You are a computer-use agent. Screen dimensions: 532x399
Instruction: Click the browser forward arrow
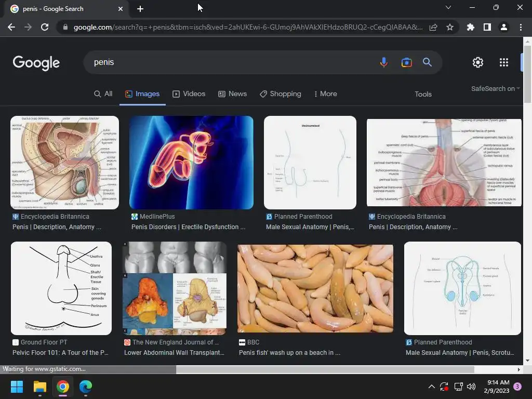[x=28, y=27]
